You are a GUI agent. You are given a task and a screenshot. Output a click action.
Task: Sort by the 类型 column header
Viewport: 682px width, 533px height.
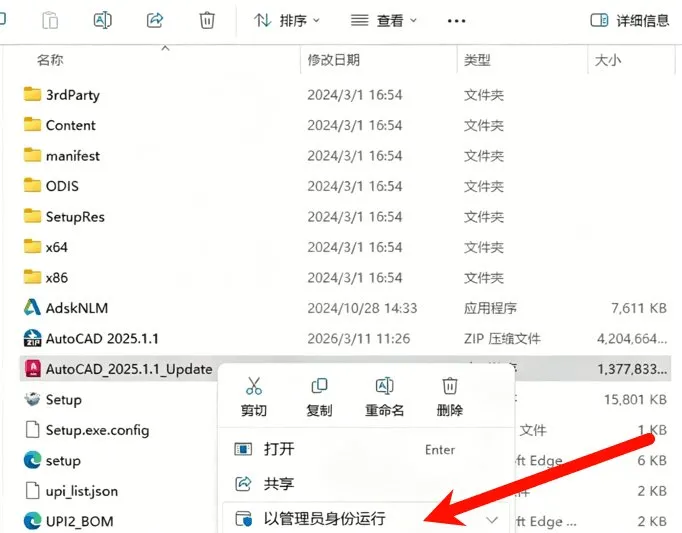click(x=477, y=60)
